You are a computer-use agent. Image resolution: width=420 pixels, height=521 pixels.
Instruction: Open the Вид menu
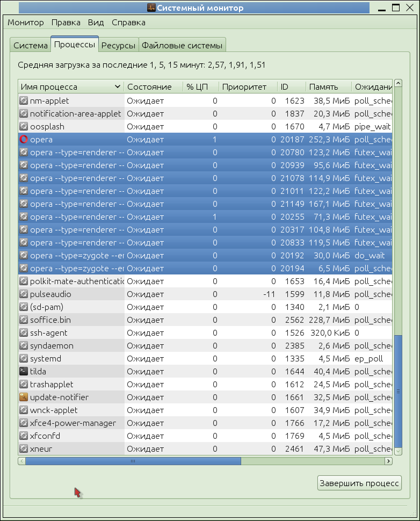(x=96, y=23)
